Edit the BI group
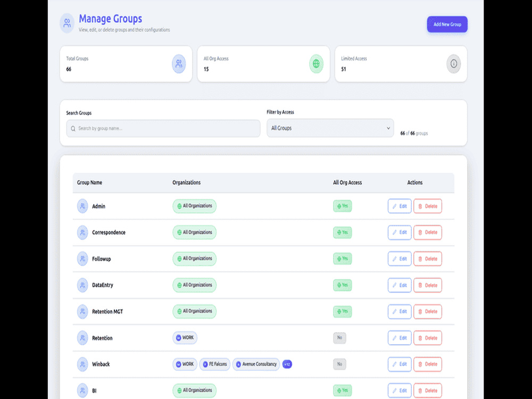This screenshot has width=532, height=399. 400,390
